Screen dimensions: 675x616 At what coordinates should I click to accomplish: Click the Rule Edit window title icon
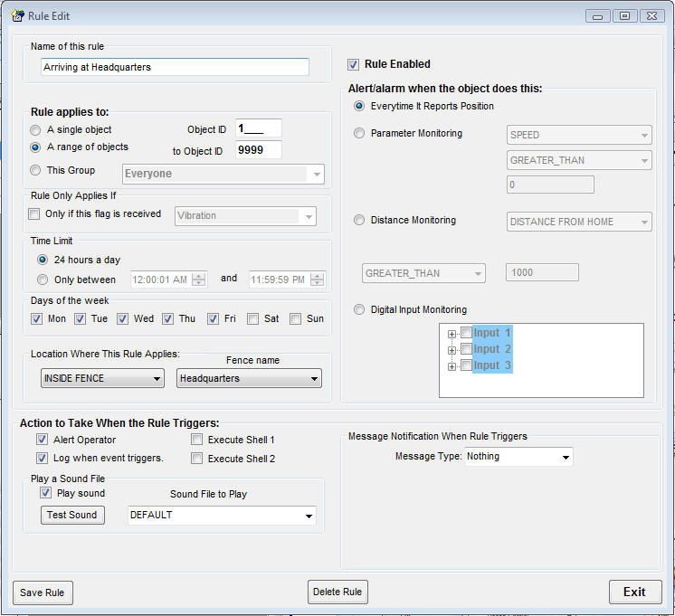(18, 16)
